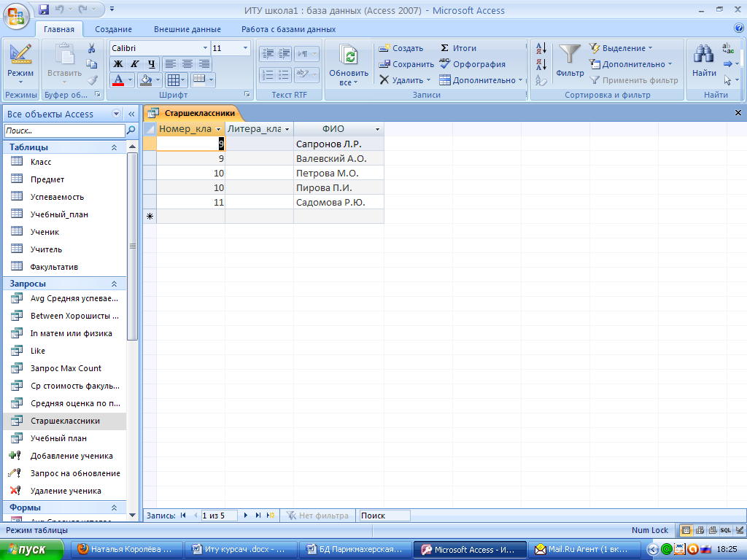Copy selection with the copy icon
The width and height of the screenshot is (747, 560).
[x=91, y=64]
